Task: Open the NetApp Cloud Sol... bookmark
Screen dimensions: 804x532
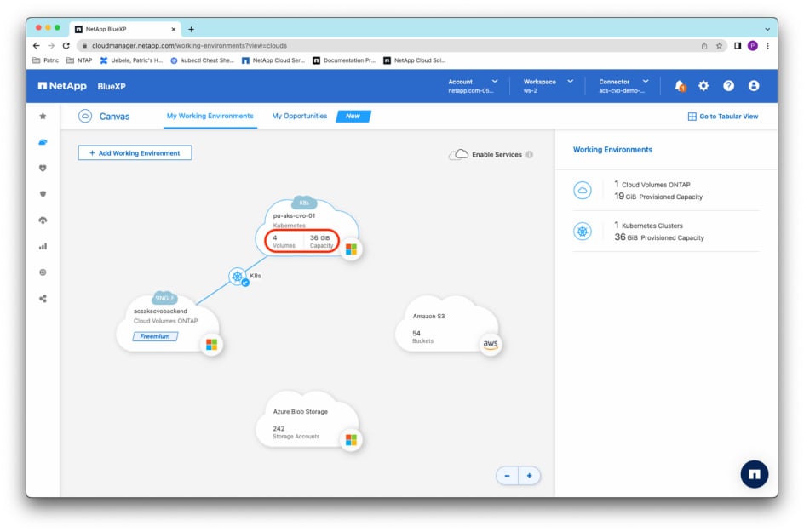Action: (414, 60)
